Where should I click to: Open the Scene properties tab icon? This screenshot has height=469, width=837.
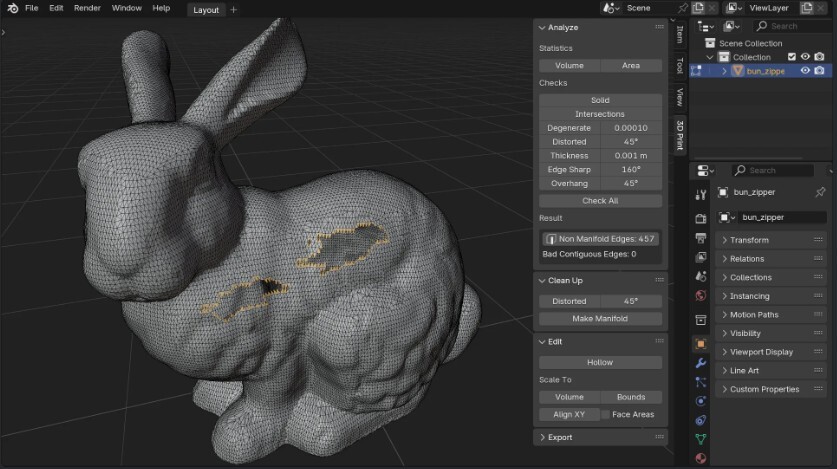click(701, 276)
